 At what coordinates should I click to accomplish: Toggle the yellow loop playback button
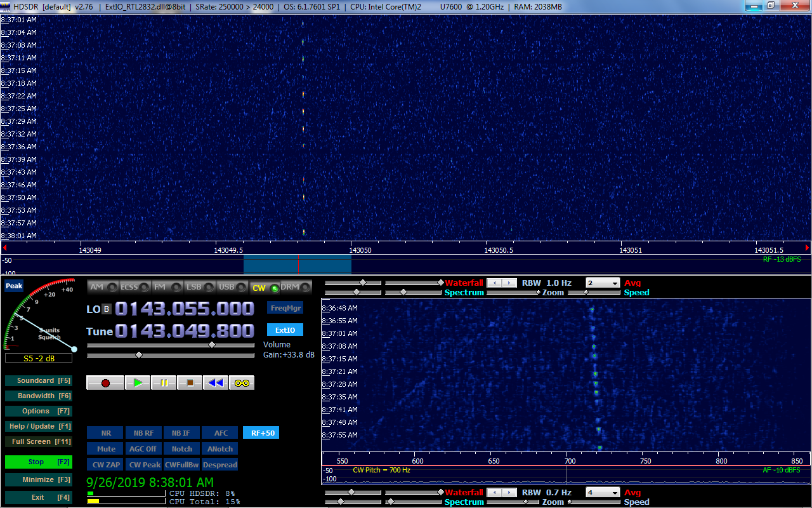[242, 383]
